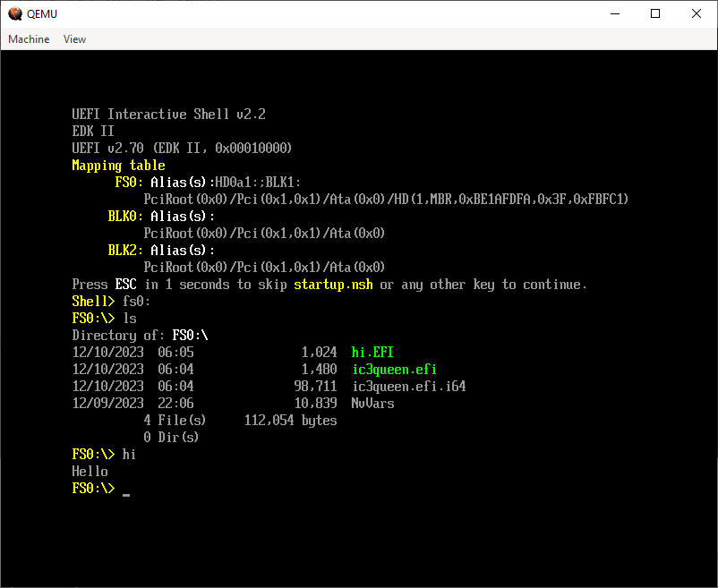Viewport: 718px width, 588px height.
Task: Click the NvVars file entry
Action: tap(374, 403)
